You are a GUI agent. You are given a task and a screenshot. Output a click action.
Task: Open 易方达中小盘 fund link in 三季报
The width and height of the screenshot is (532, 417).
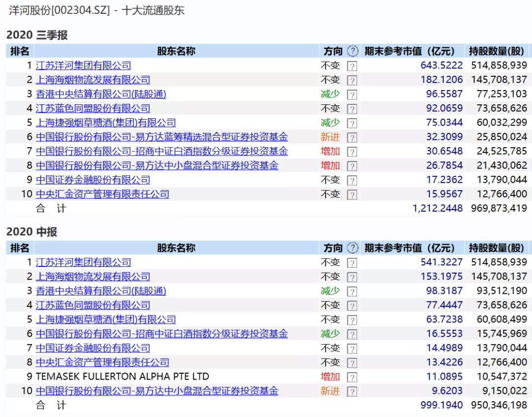tap(157, 165)
